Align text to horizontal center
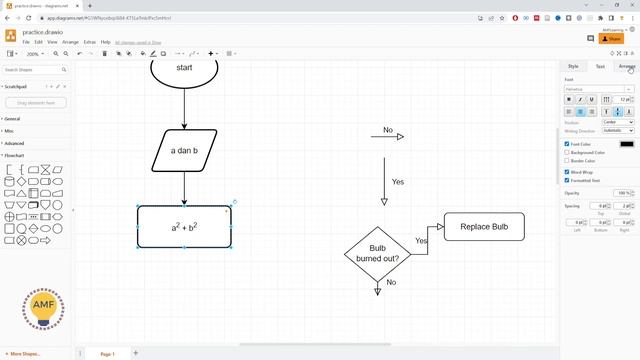This screenshot has width=640, height=360. coord(580,111)
